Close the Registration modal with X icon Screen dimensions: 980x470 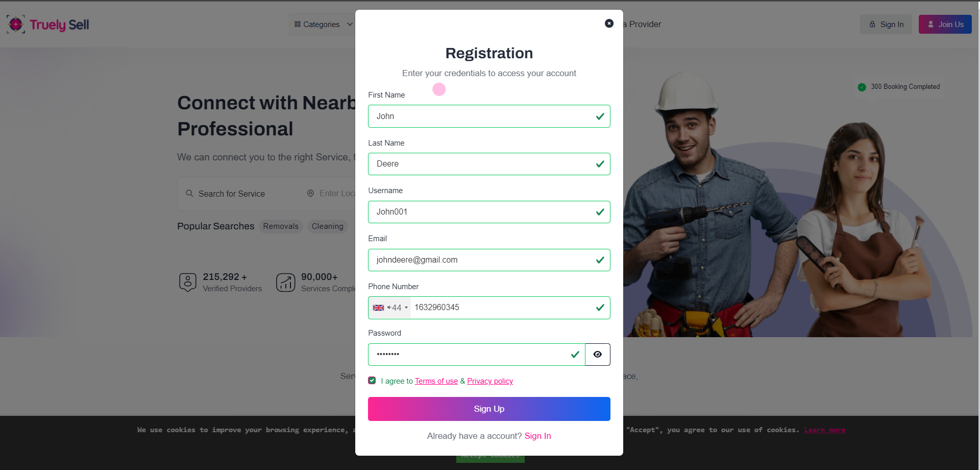(x=609, y=24)
